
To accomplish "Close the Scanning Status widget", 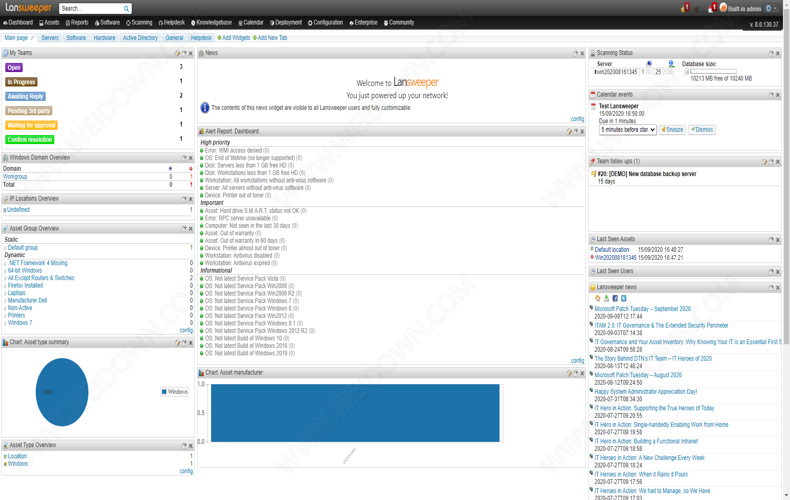I will pos(778,53).
